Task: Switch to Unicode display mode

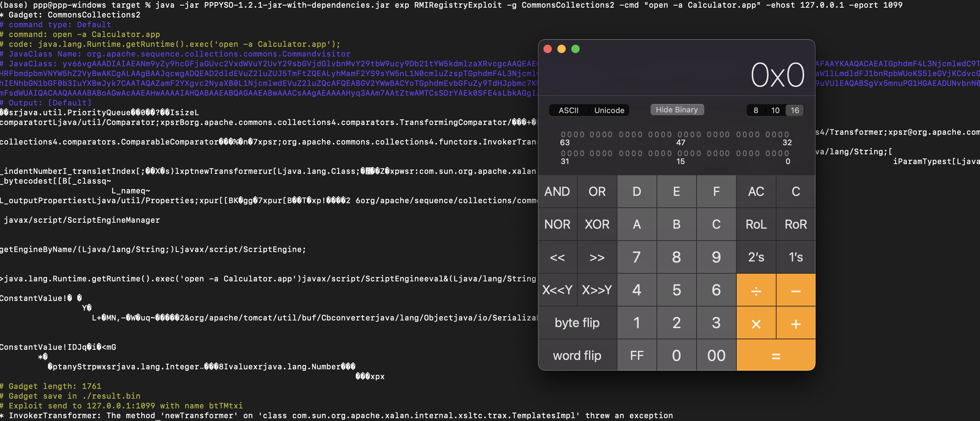Action: coord(609,110)
